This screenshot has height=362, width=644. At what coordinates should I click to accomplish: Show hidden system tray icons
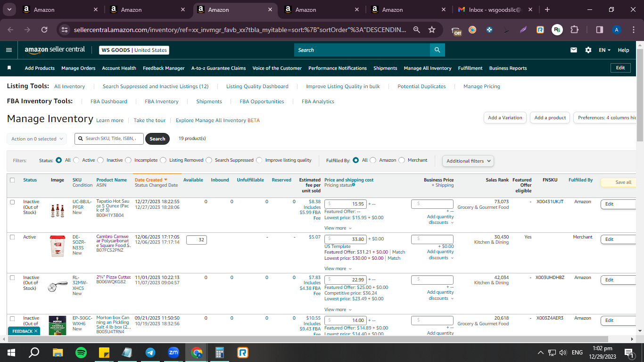[540, 353]
